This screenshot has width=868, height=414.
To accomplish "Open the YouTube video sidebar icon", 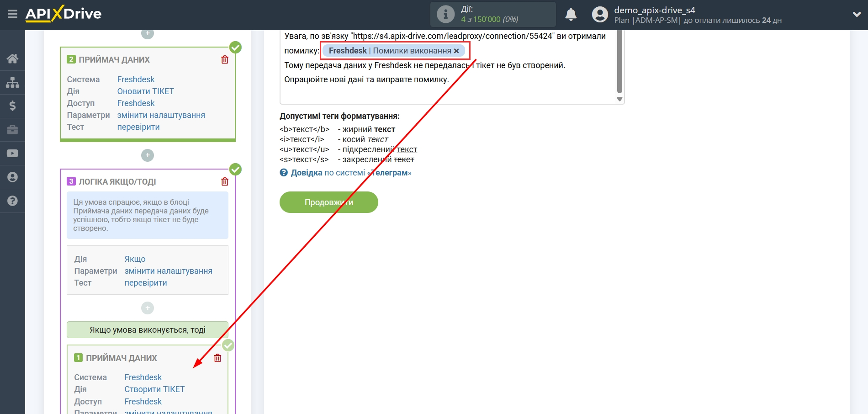I will click(x=12, y=154).
